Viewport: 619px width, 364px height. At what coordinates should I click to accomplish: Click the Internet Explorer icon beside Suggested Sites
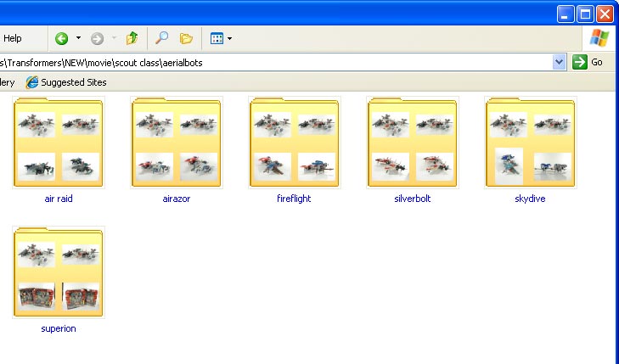[x=32, y=82]
